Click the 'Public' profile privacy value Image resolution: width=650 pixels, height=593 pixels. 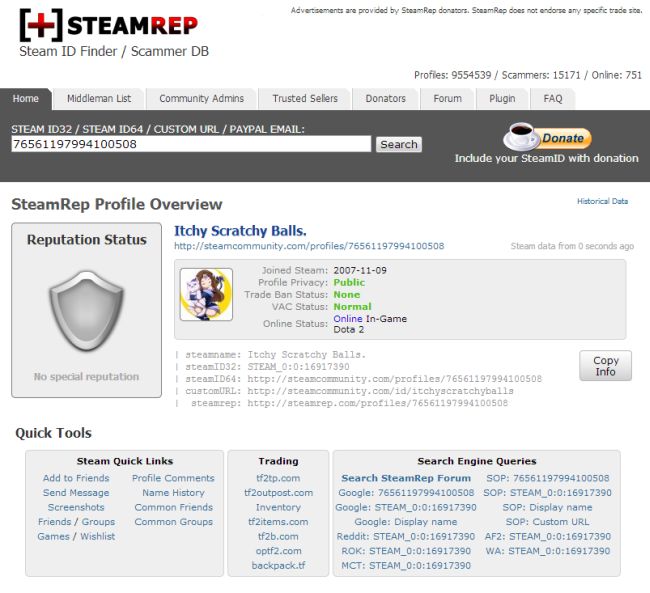pyautogui.click(x=349, y=282)
